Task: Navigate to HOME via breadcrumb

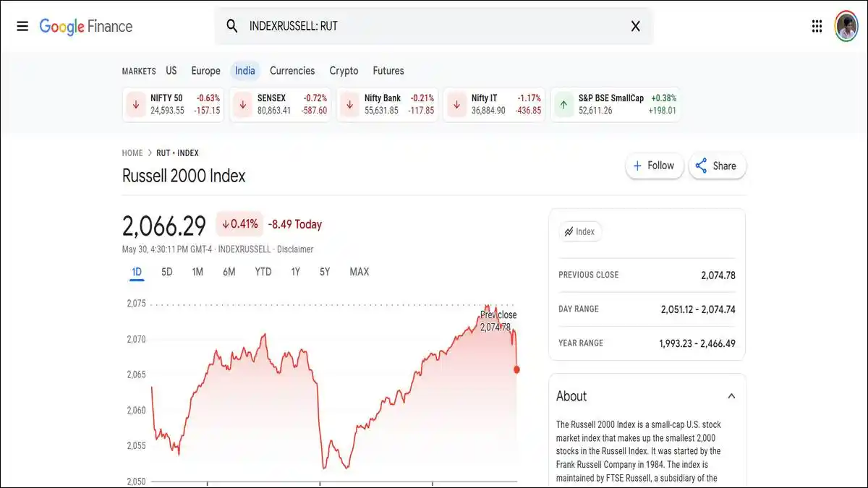Action: point(132,153)
